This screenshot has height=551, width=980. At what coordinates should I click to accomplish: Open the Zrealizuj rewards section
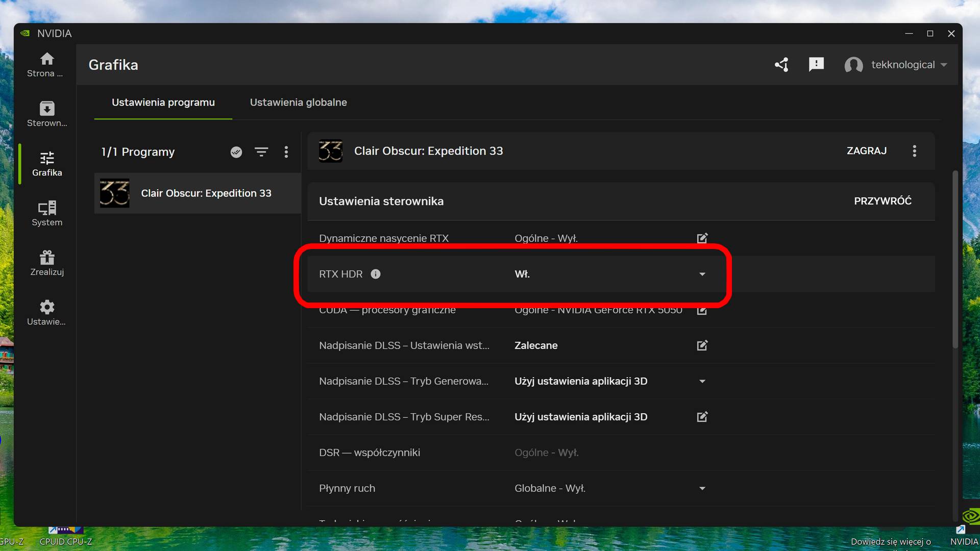pyautogui.click(x=46, y=263)
